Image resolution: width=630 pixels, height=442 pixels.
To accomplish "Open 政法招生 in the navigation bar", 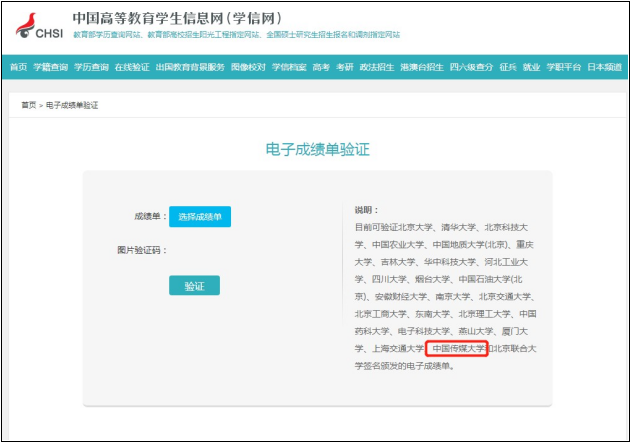I will (x=377, y=67).
